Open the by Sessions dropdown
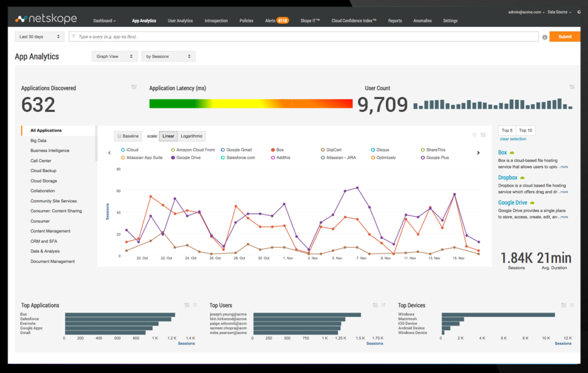Image resolution: width=588 pixels, height=373 pixels. click(x=168, y=57)
